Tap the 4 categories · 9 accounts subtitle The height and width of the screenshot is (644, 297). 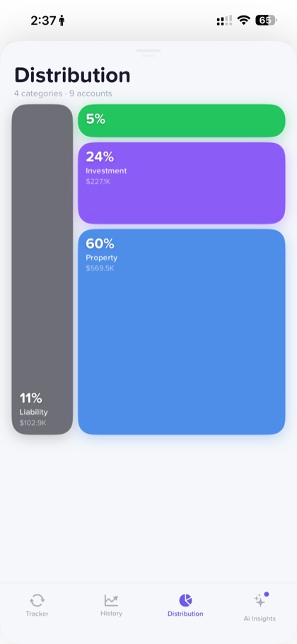(x=63, y=93)
